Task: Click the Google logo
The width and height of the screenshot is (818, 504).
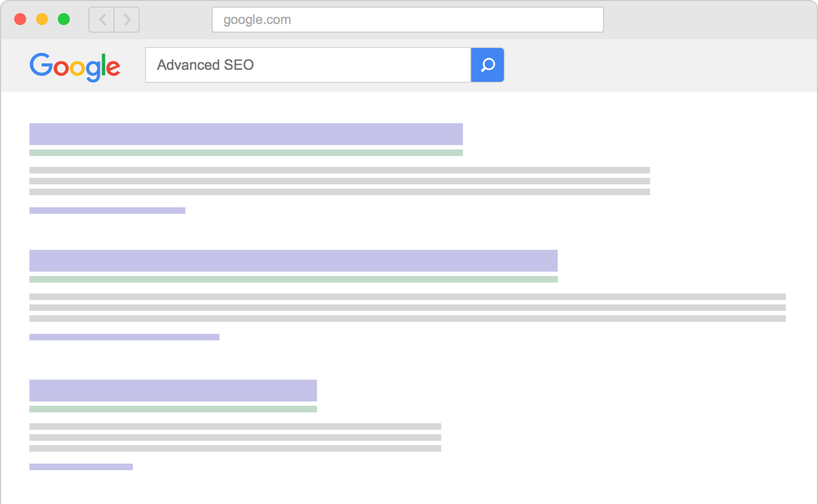Action: coord(75,67)
